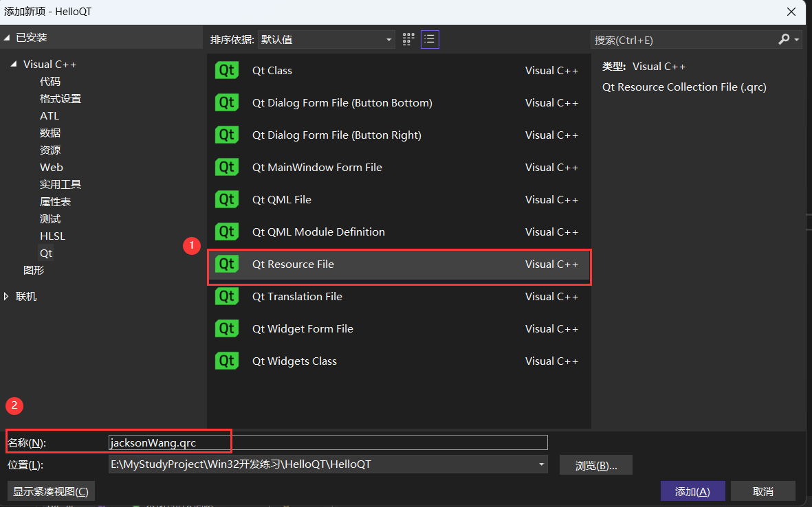Viewport: 812px width, 507px height.
Task: Click the search magnifier icon
Action: pos(784,39)
